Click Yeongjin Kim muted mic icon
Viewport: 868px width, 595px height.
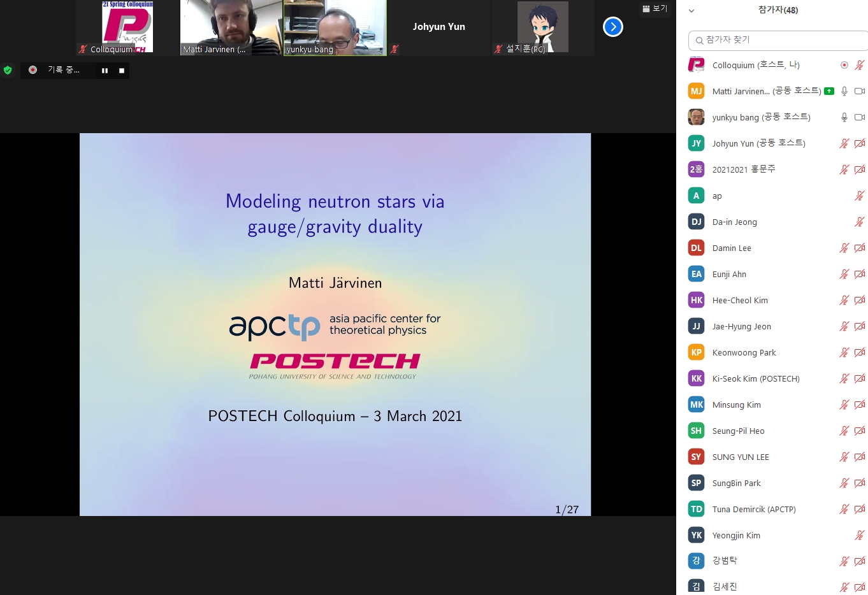(860, 535)
